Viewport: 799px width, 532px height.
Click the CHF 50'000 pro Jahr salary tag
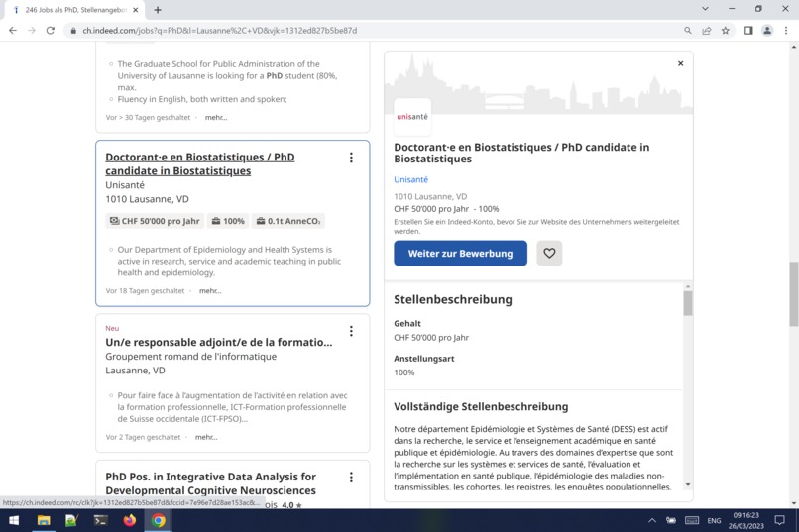click(x=155, y=221)
